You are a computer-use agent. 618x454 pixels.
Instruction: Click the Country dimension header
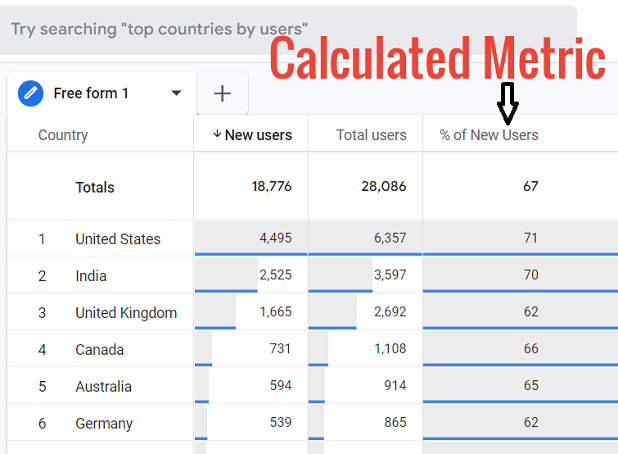click(x=63, y=135)
